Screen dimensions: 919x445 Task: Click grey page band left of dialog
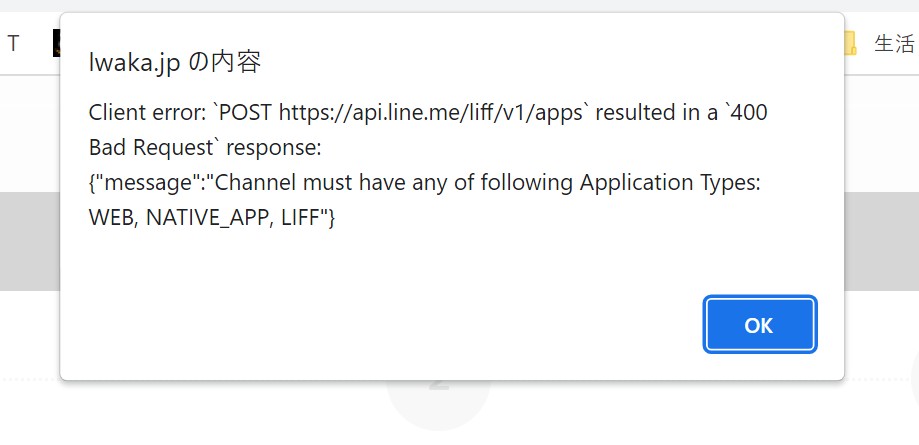click(29, 241)
